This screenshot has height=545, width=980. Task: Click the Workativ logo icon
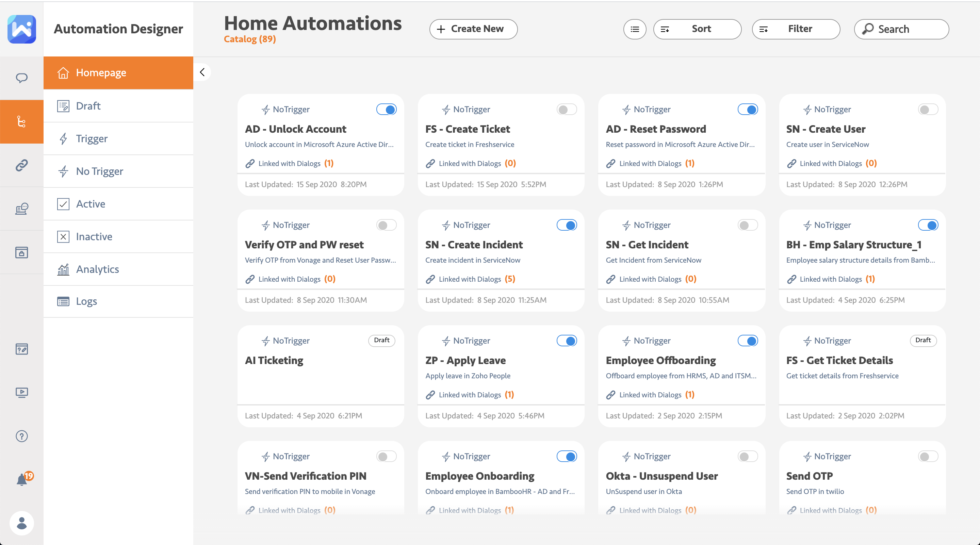click(x=22, y=29)
